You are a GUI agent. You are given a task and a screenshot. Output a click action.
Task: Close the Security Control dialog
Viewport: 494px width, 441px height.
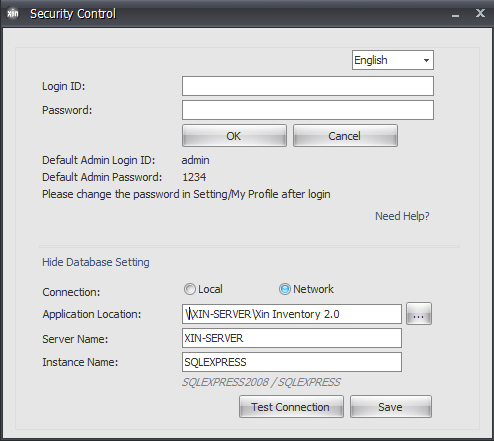pyautogui.click(x=480, y=13)
